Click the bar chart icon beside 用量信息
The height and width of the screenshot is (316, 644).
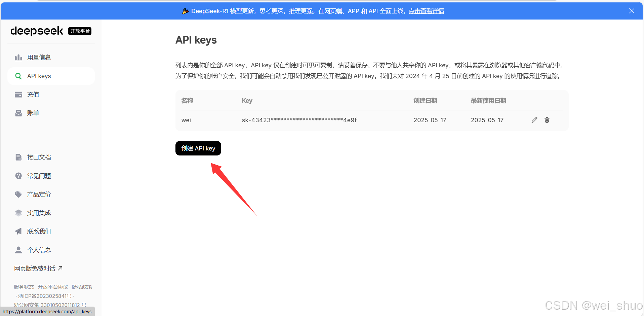pos(18,58)
